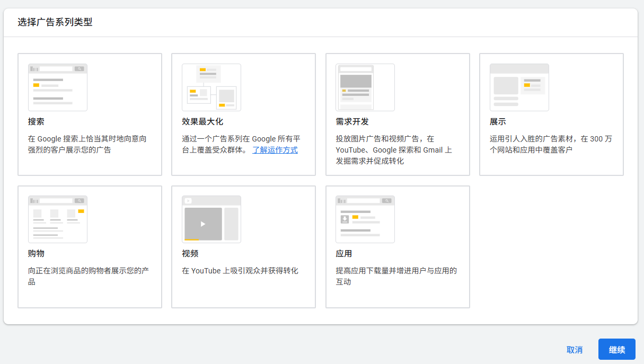Viewport: 644px width, 364px height.
Task: Click the search-page illustration on the 搜索 card
Action: 58,87
